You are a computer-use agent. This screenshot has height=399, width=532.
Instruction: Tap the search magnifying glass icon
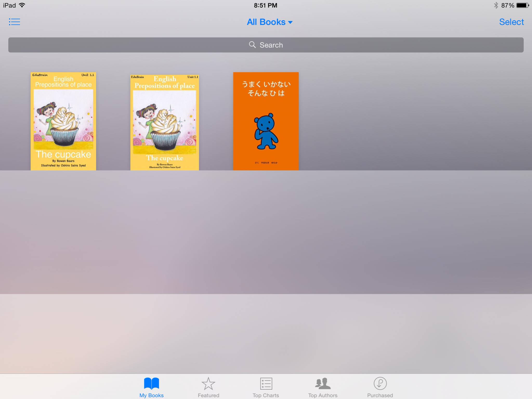[252, 45]
